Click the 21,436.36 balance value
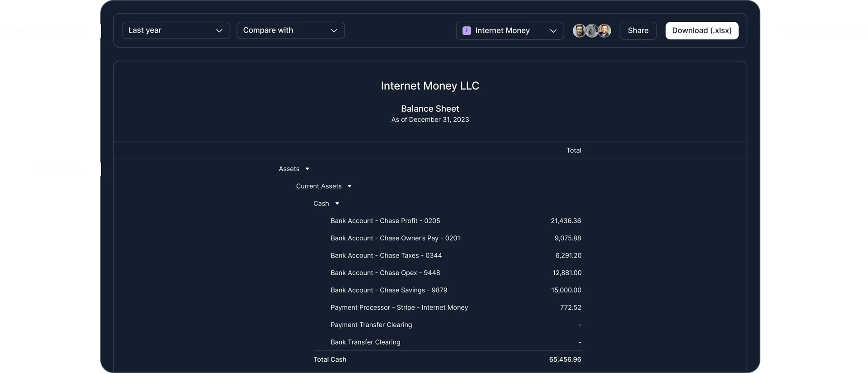This screenshot has width=868, height=373. (566, 221)
